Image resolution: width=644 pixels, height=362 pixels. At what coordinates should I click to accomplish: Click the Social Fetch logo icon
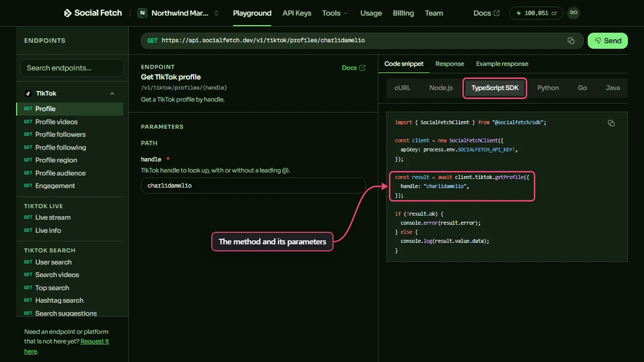tap(68, 13)
